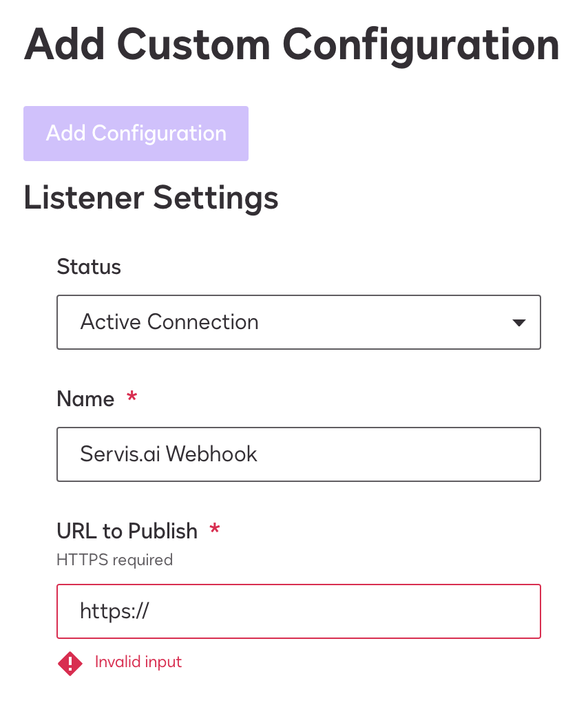The image size is (588, 705).
Task: Click the HTTPS required hint text
Action: [x=114, y=560]
